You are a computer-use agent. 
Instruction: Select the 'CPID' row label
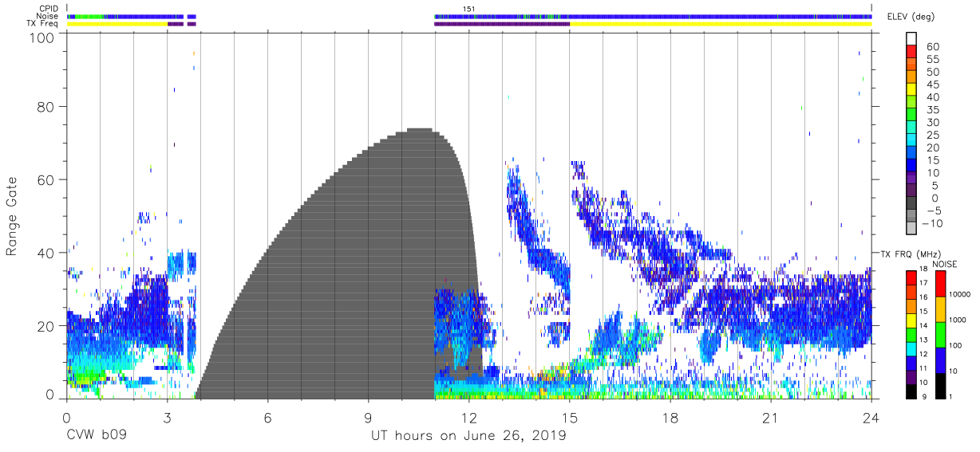[x=49, y=9]
